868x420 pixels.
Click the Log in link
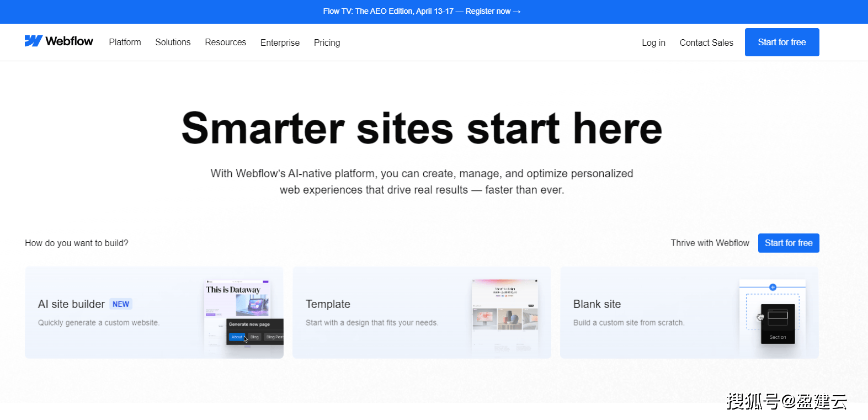point(653,42)
